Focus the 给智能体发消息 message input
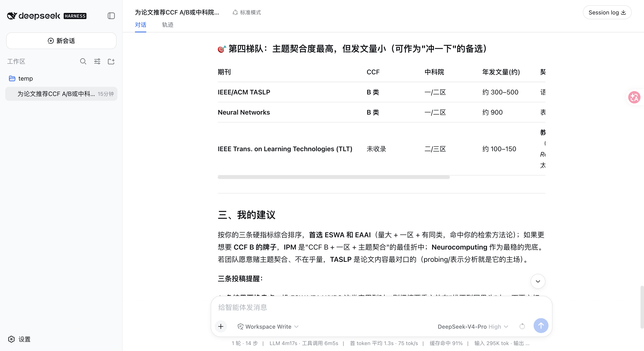644x351 pixels. click(381, 307)
